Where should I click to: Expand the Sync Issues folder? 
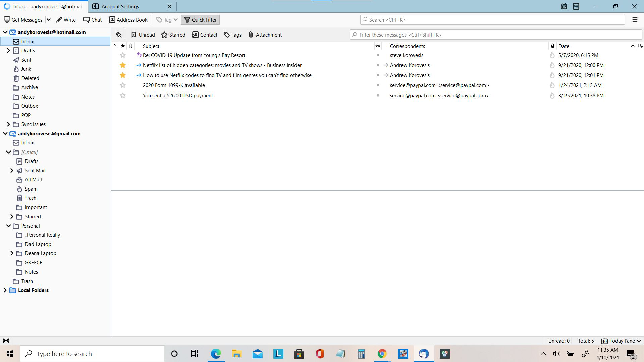pos(8,124)
